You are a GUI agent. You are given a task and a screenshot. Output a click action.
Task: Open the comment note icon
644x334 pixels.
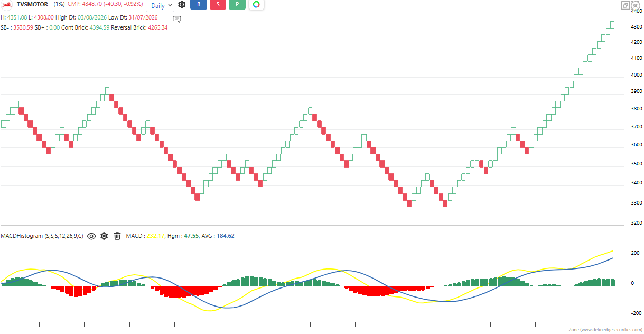[177, 19]
